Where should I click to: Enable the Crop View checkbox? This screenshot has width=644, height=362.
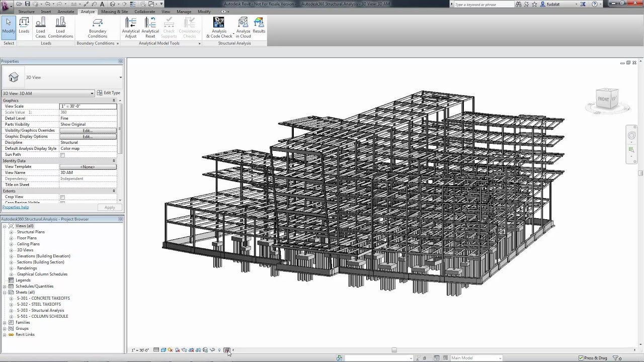point(62,197)
